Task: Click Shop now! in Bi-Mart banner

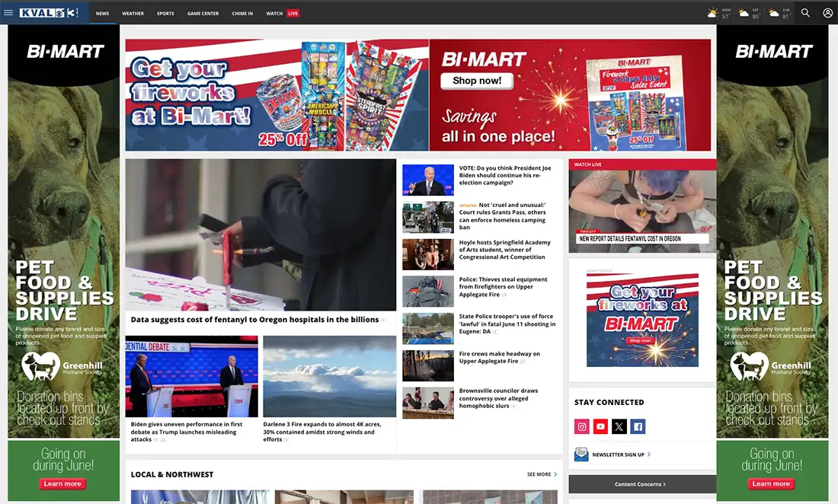Action: [x=477, y=81]
